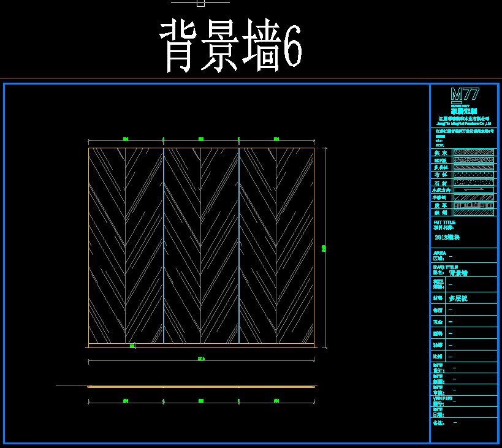
Task: Select the fabric hatch pattern swatch
Action: 474,175
